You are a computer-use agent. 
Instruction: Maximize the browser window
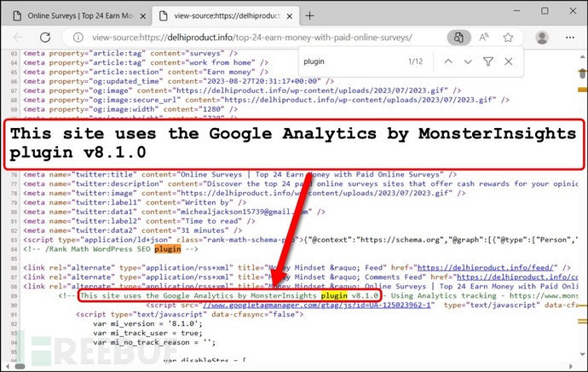tap(545, 11)
